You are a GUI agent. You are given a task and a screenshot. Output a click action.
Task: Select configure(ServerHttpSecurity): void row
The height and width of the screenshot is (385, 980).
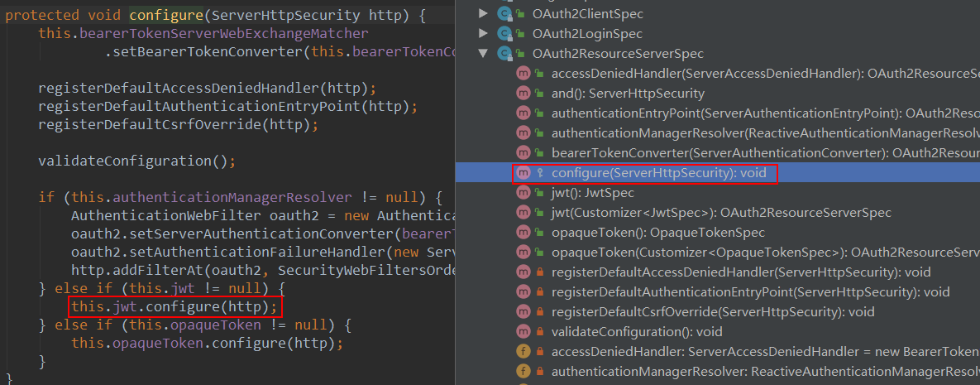(x=718, y=173)
